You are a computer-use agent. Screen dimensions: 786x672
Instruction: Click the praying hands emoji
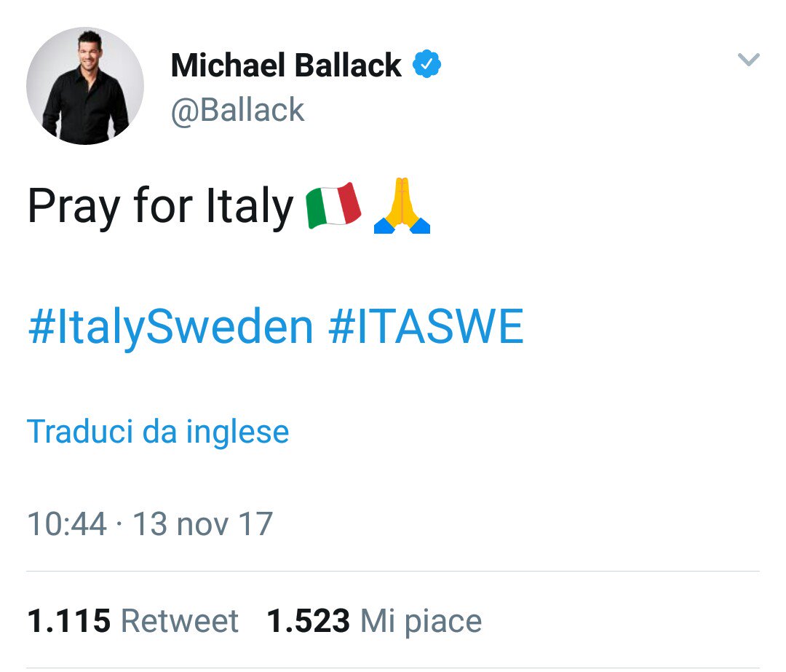[x=402, y=207]
